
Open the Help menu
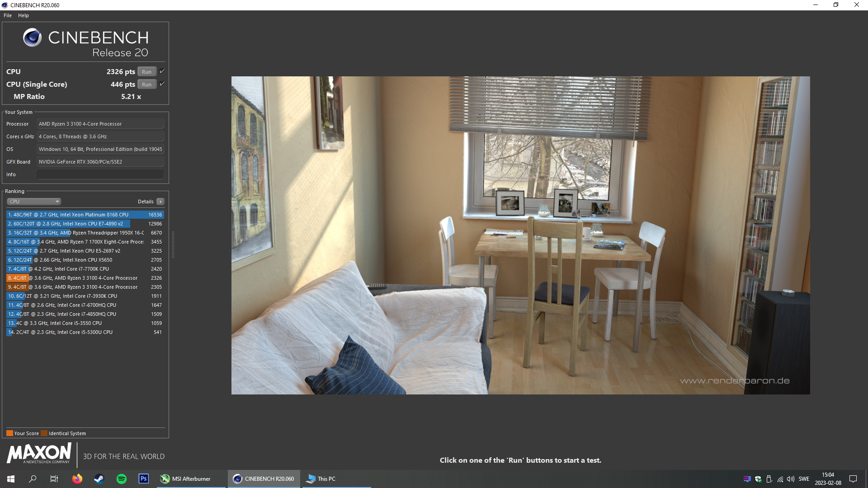pyautogui.click(x=24, y=15)
